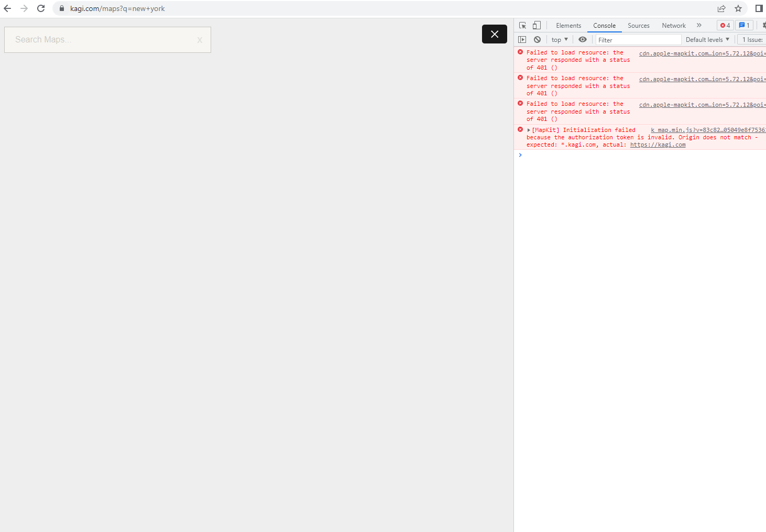
Task: Bookmark this page with the star
Action: tap(738, 8)
